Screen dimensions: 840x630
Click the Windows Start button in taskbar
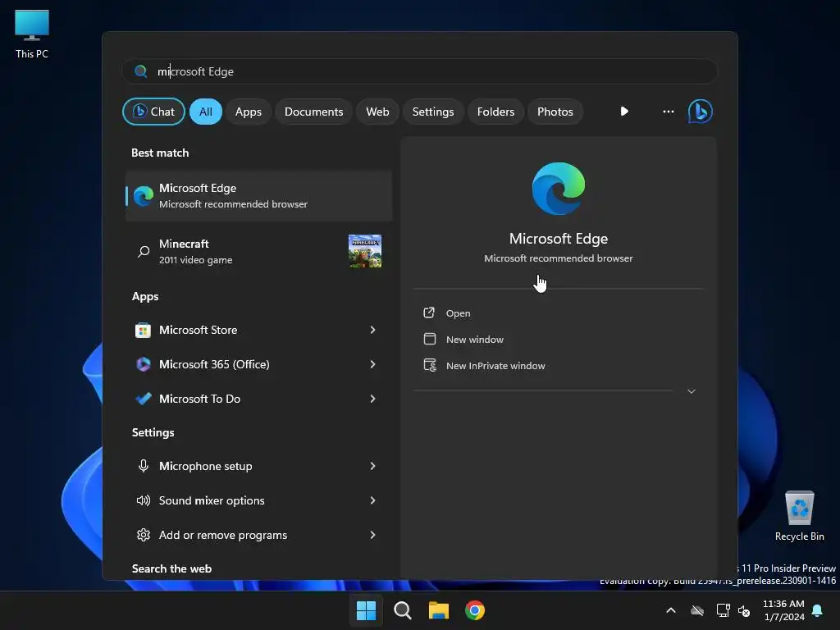367,610
